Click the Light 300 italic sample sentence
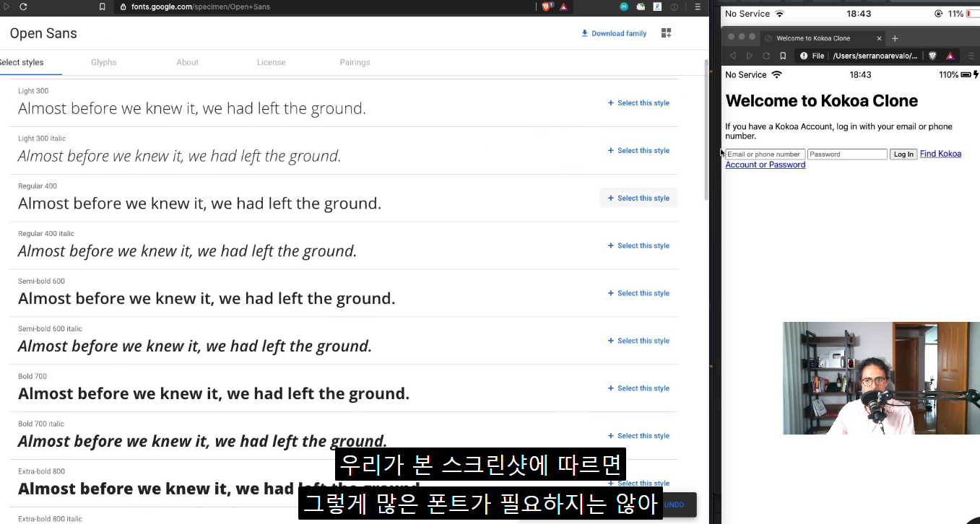Screen dimensions: 980x524 tap(180, 156)
